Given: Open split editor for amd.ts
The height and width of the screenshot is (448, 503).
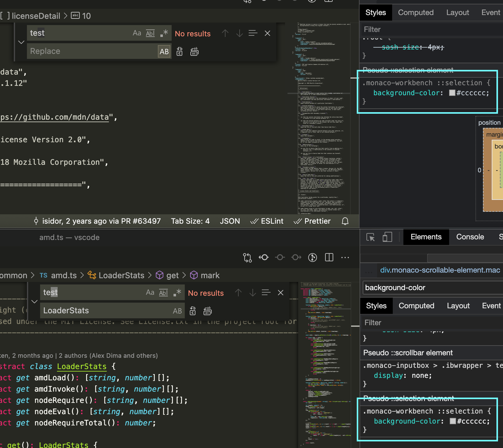Looking at the screenshot, I should click(329, 257).
